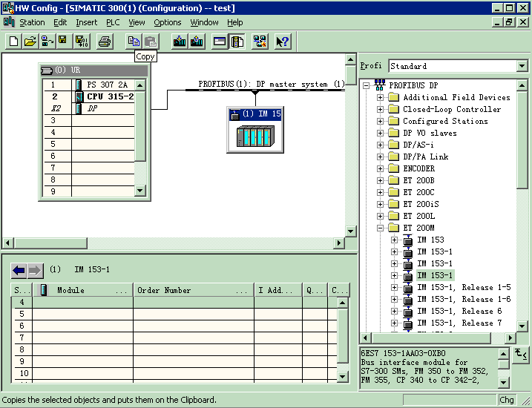
Task: Expand the ET 200B catalog folder
Action: [381, 181]
